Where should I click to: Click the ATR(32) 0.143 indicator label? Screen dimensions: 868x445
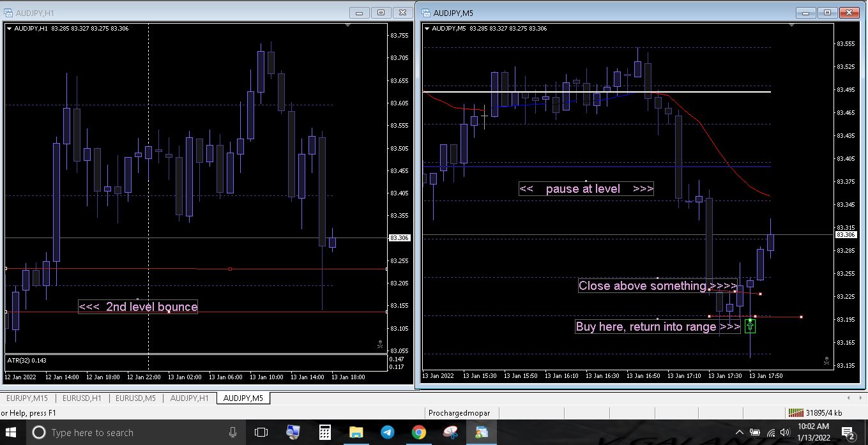[x=28, y=361]
